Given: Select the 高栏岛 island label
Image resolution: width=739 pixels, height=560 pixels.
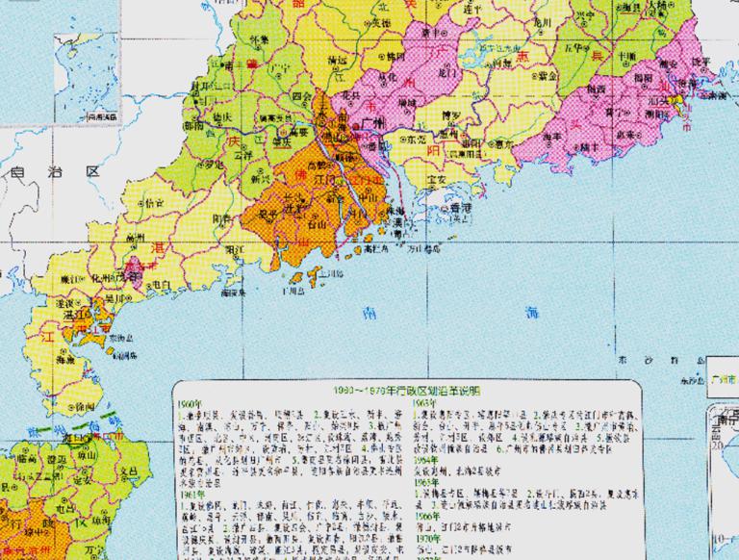Looking at the screenshot, I should point(376,248).
